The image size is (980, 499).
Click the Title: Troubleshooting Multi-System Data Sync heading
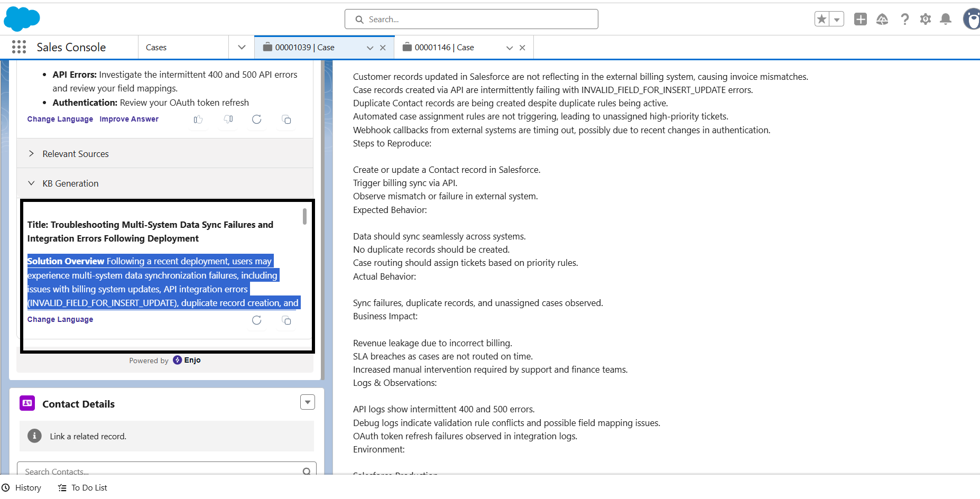pos(150,232)
